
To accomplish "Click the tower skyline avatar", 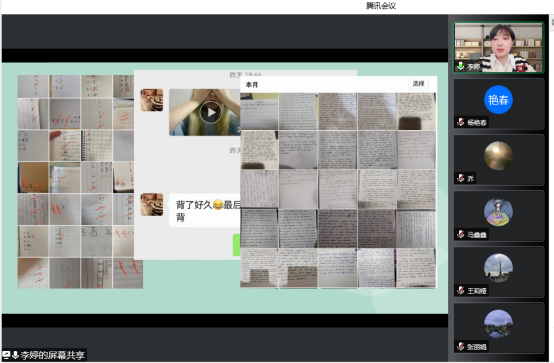I will [x=498, y=268].
